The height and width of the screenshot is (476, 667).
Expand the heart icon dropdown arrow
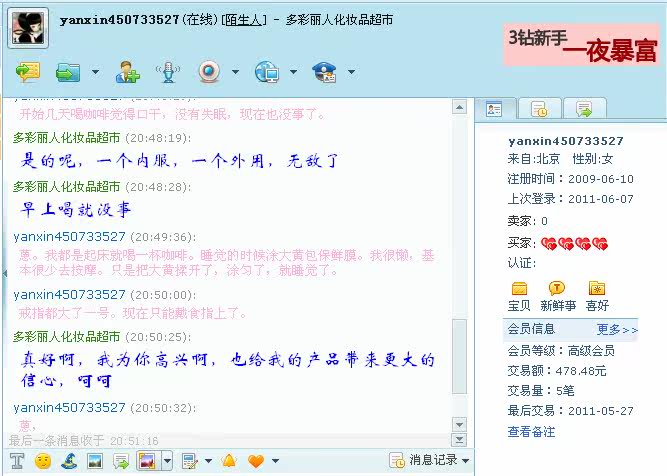(x=275, y=461)
